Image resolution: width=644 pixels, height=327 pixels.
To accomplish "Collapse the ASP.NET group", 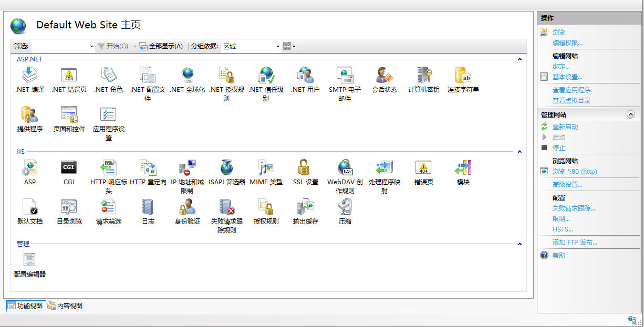I will click(x=520, y=59).
